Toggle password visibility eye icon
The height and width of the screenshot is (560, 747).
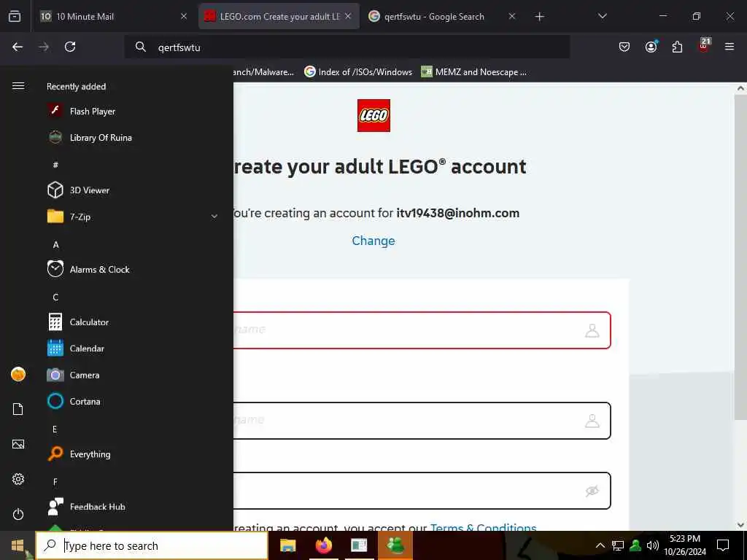click(x=592, y=491)
